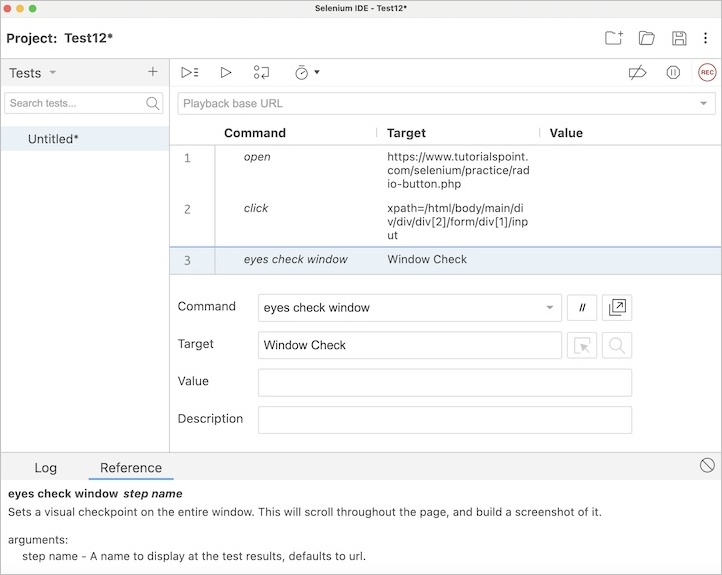Clear the log with the circle-slash icon
The height and width of the screenshot is (575, 722).
click(707, 465)
